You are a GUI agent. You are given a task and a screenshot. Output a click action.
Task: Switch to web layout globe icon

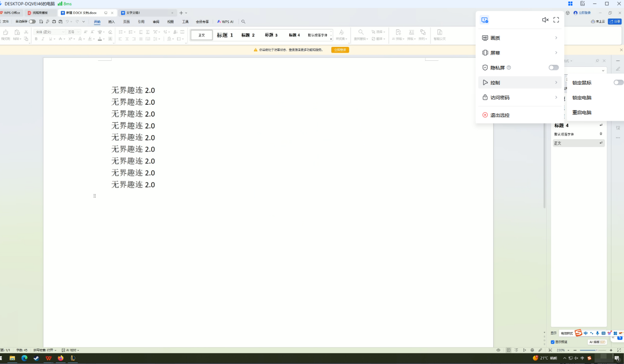[x=532, y=350]
